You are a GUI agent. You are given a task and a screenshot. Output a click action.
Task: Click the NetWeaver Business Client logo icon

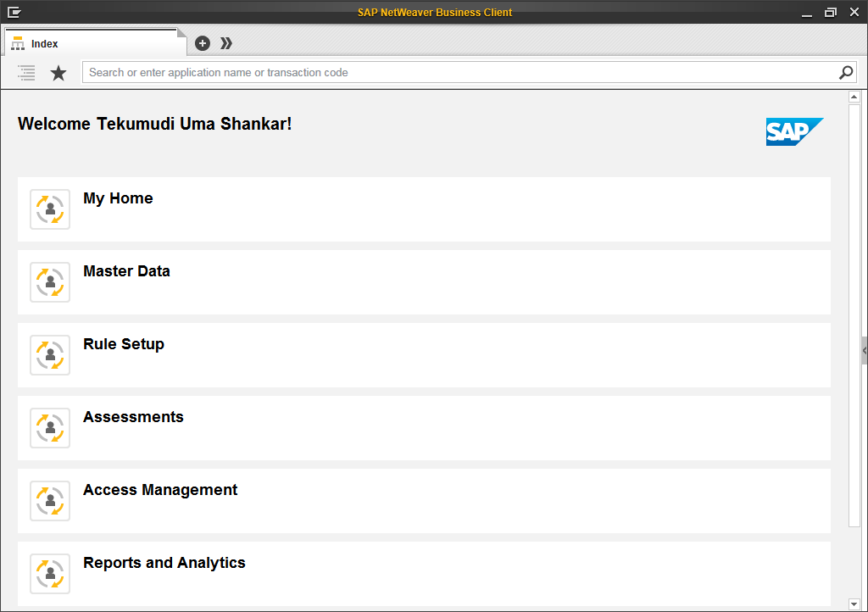[14, 11]
